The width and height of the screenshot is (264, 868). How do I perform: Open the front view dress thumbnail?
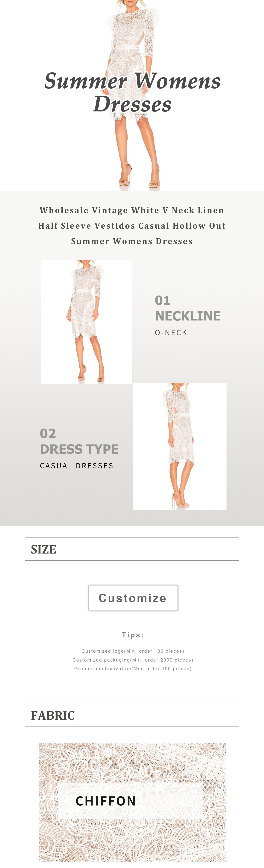pos(86,321)
